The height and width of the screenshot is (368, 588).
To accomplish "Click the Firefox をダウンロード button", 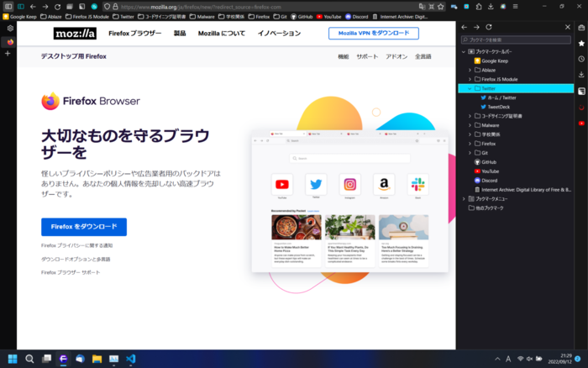I will coord(83,227).
